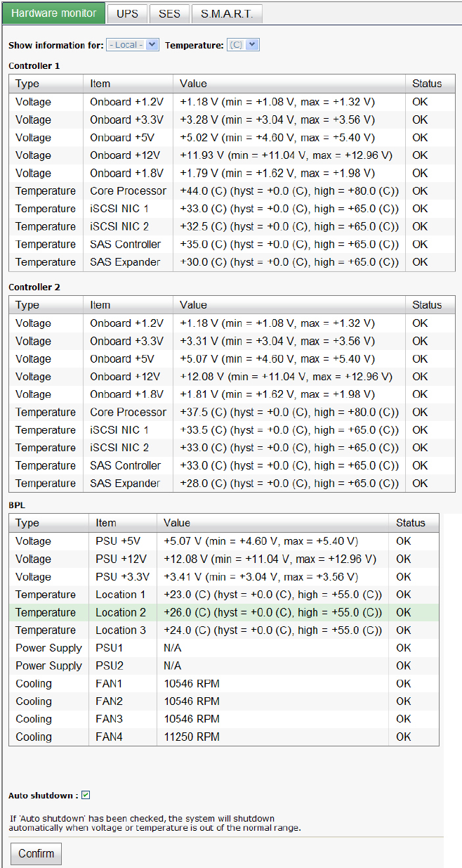Open the SES tab

[169, 13]
